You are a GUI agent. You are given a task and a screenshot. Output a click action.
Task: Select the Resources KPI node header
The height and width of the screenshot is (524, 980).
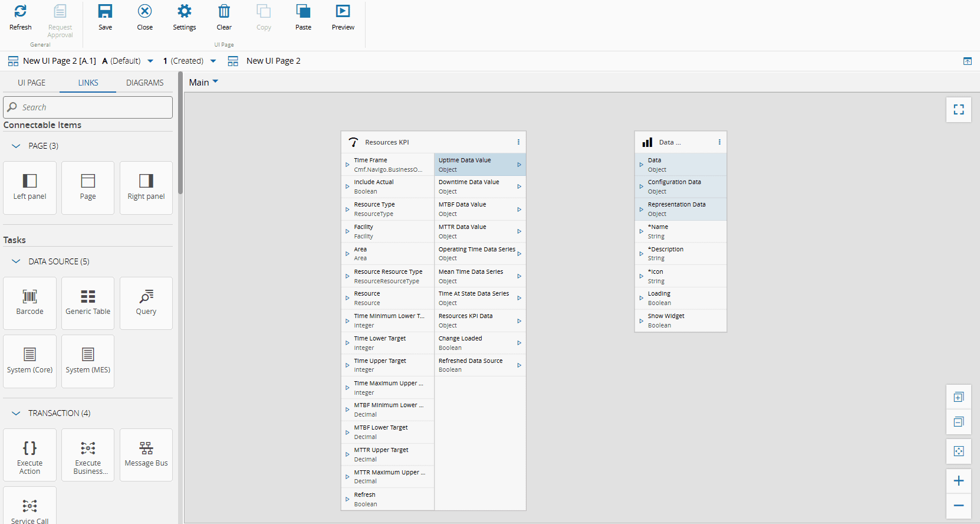433,142
